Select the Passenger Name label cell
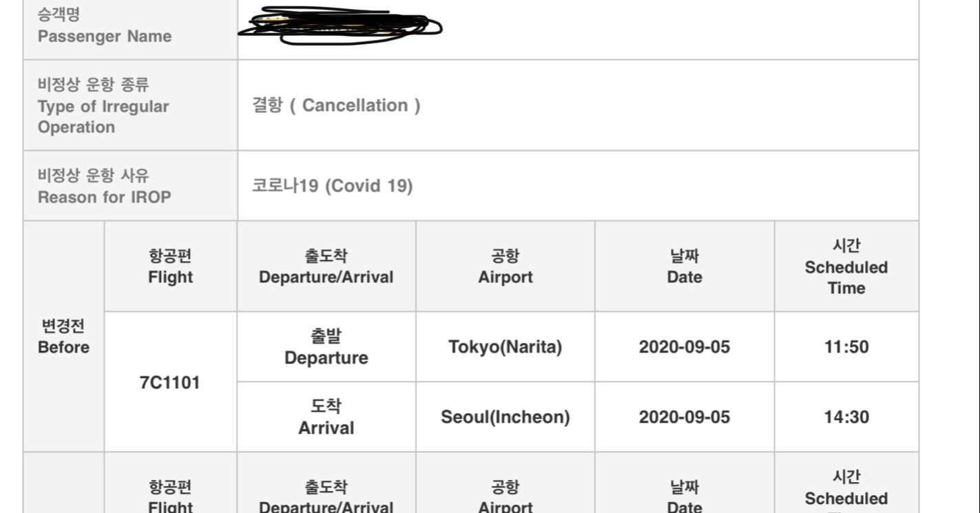The width and height of the screenshot is (980, 513). (130, 30)
